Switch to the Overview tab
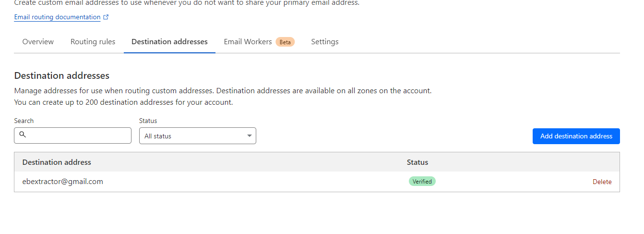 pos(38,42)
